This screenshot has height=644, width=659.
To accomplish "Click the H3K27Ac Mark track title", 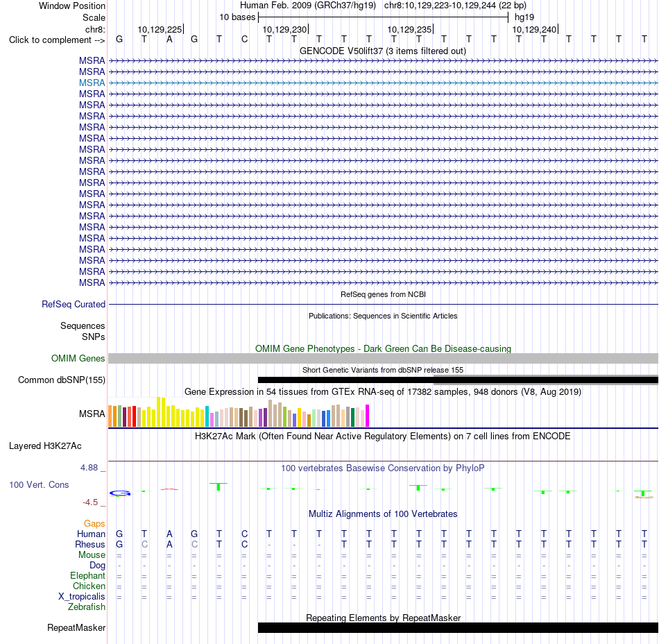I will (x=382, y=436).
